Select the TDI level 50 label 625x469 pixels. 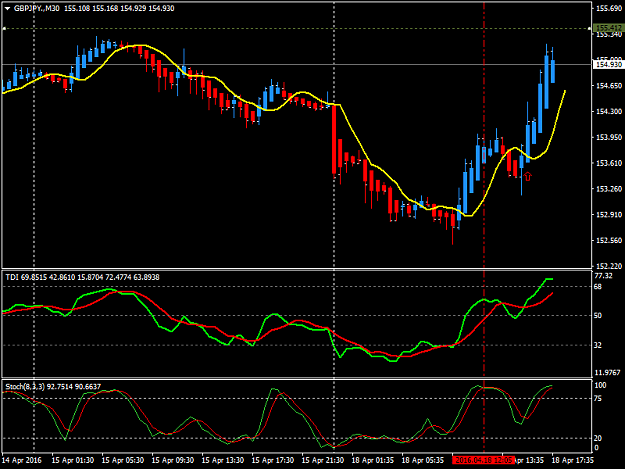click(x=598, y=316)
